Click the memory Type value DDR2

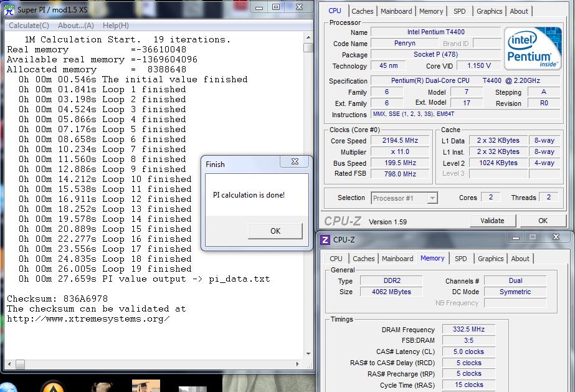392,281
